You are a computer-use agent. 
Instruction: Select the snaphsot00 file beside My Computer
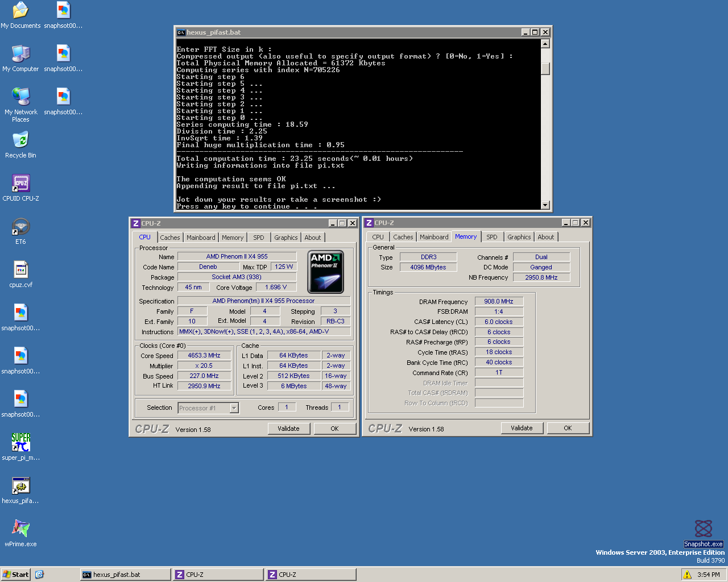pos(63,58)
